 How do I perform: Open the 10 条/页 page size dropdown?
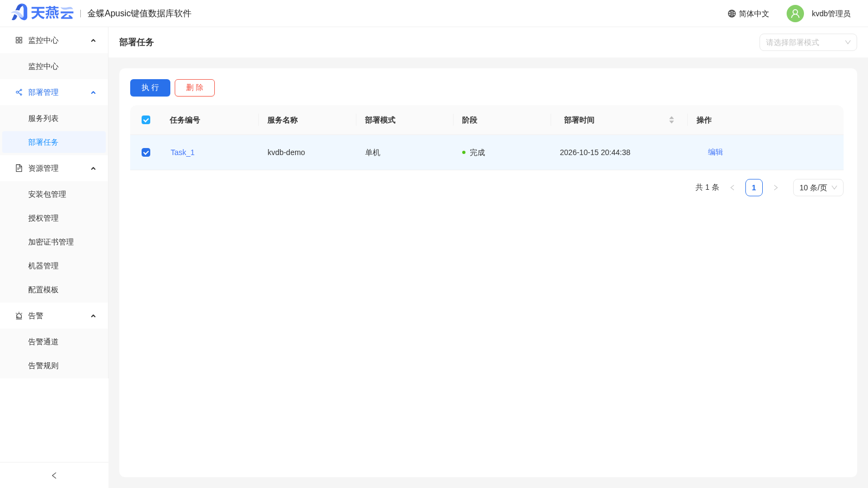click(818, 188)
